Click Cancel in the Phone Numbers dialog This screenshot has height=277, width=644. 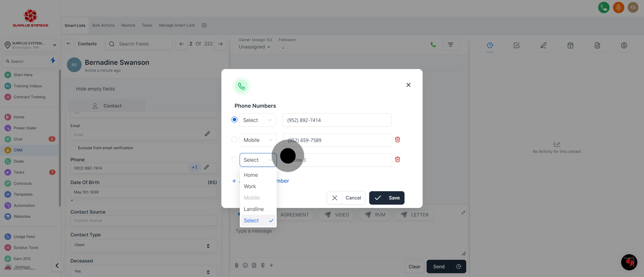346,198
